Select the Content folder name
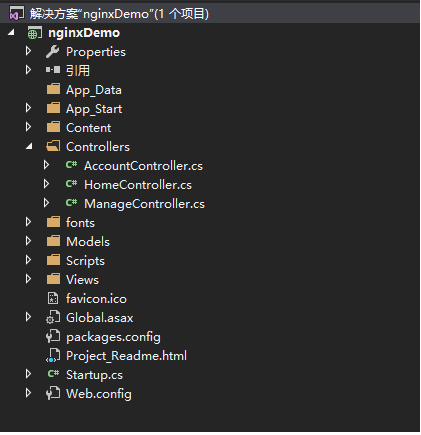The width and height of the screenshot is (421, 435). pyautogui.click(x=89, y=128)
